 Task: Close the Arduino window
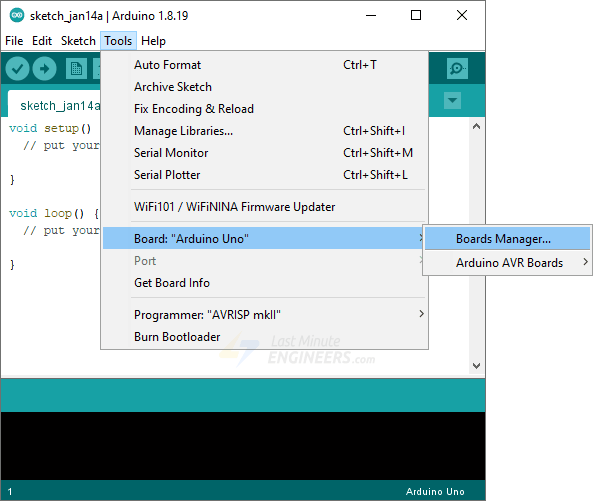click(x=462, y=16)
